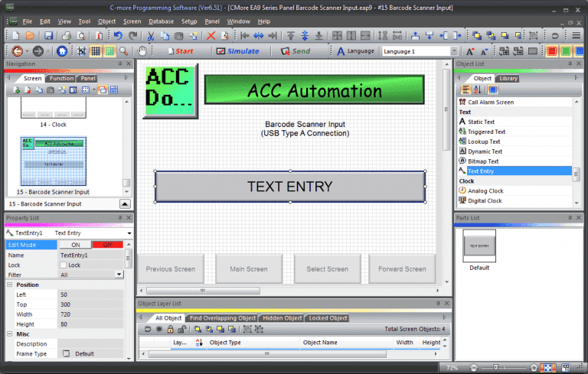588x374 pixels.
Task: Switch Edit Mode to OFF
Action: (x=107, y=245)
